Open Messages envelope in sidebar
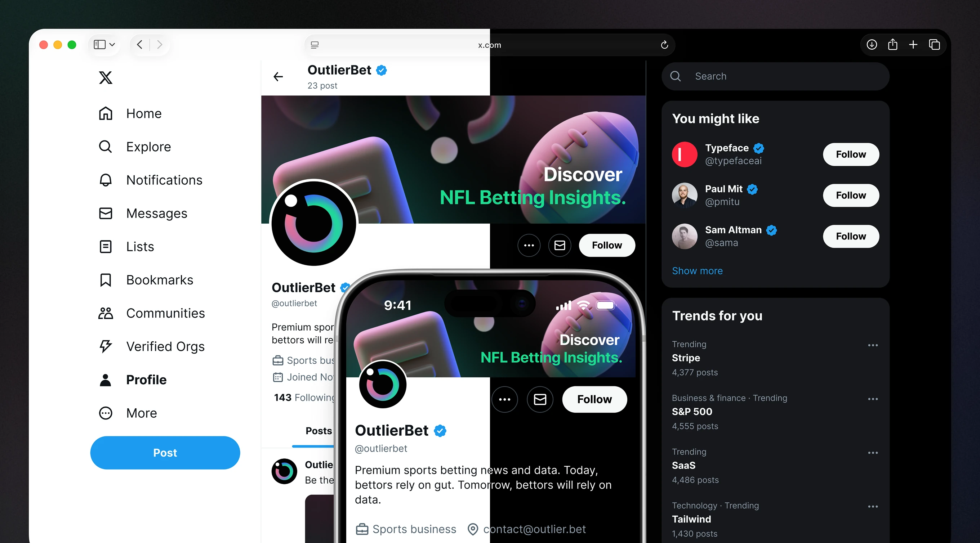The height and width of the screenshot is (543, 980). [x=105, y=213]
